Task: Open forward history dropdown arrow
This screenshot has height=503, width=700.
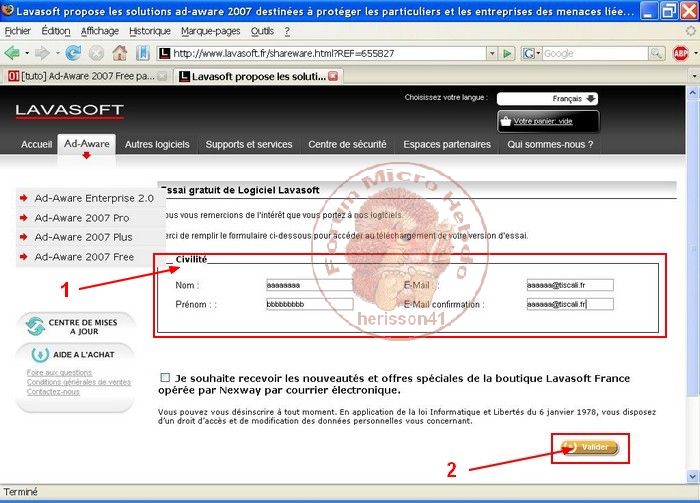Action: click(x=57, y=53)
